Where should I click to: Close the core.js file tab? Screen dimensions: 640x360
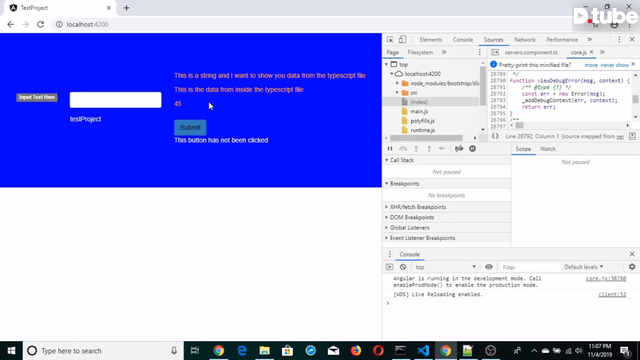coord(591,52)
